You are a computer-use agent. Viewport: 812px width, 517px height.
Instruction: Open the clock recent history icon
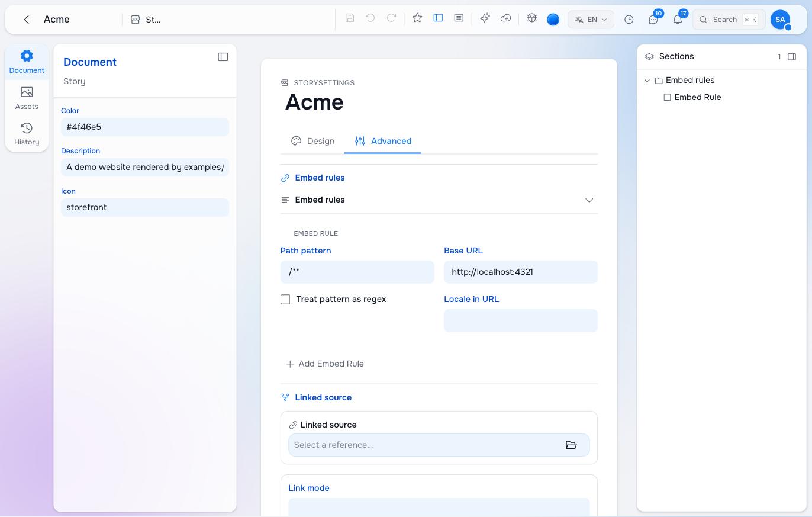click(x=629, y=20)
